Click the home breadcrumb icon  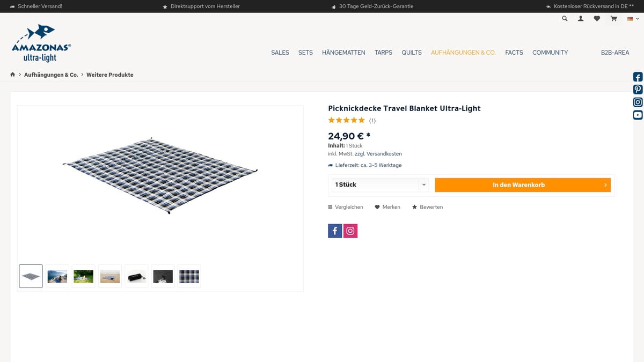coord(12,75)
